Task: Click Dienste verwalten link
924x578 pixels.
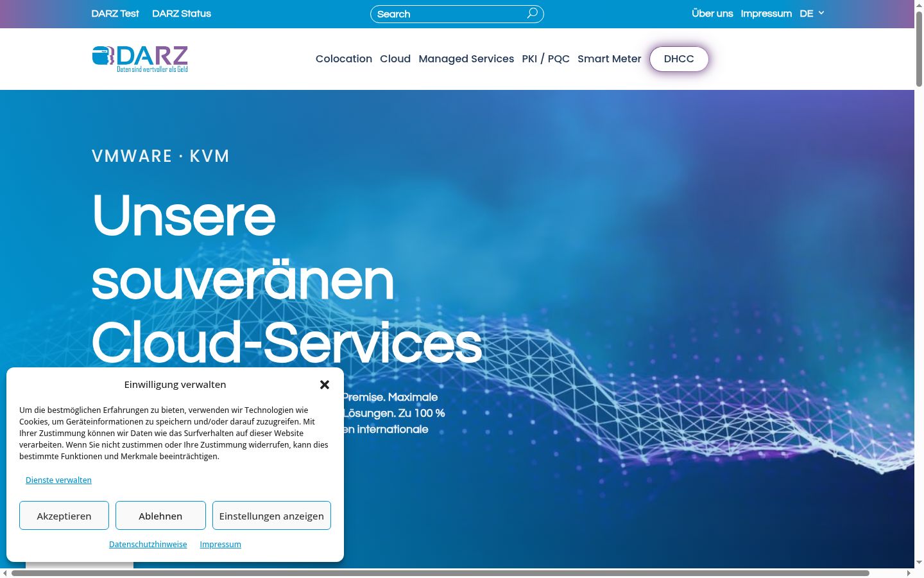Action: tap(58, 480)
